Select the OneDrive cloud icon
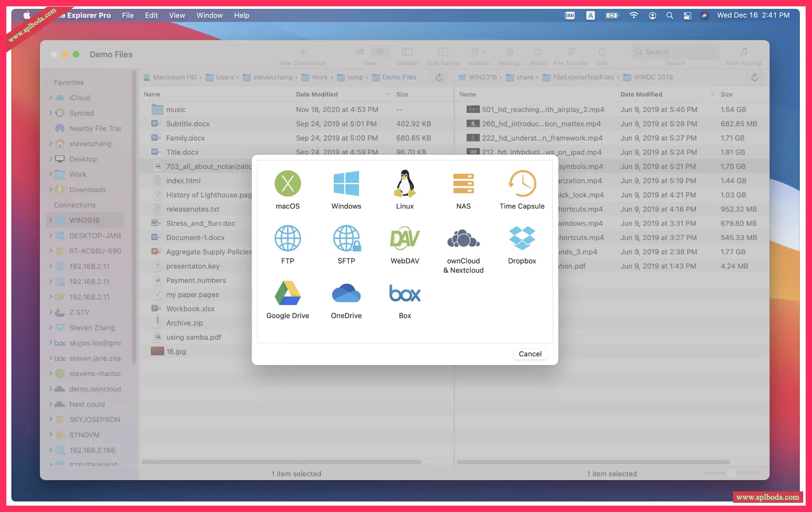The image size is (812, 512). point(346,293)
